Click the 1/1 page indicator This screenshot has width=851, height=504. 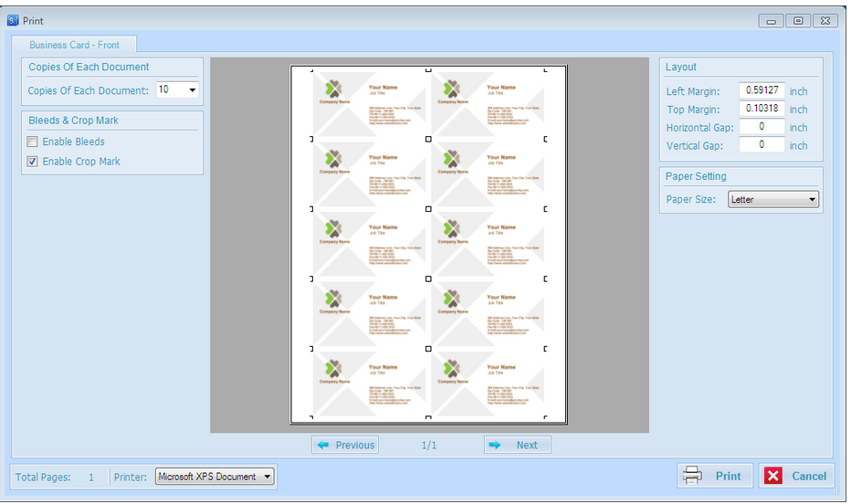(429, 446)
